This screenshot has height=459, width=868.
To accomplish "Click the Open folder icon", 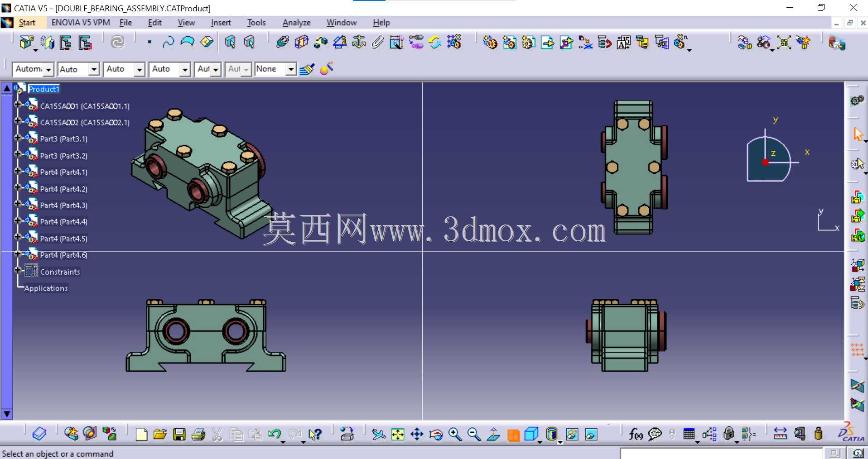I will (160, 435).
